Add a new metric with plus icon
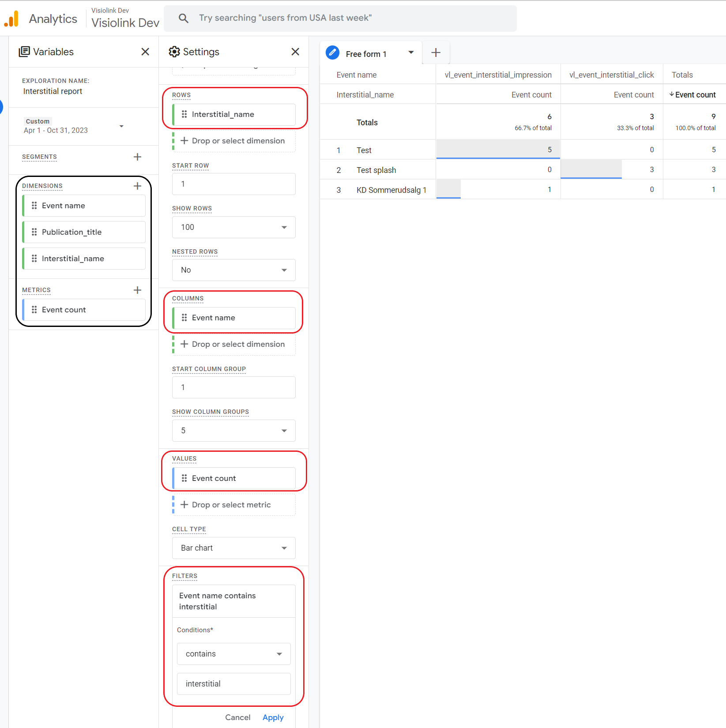 point(137,290)
